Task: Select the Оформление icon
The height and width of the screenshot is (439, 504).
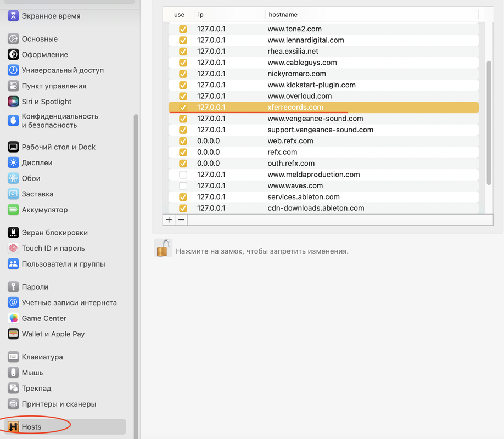Action: [13, 55]
